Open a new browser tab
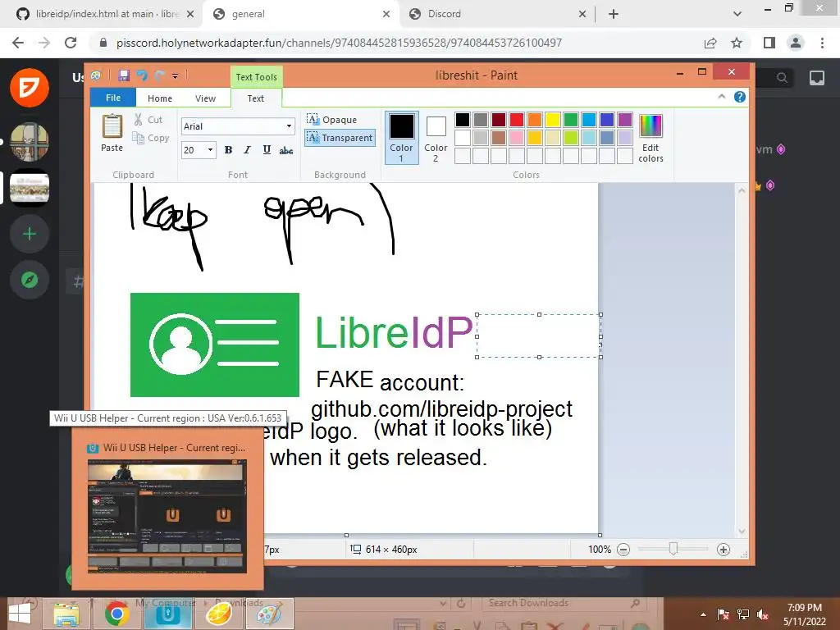Screen dimensions: 840x630 614,14
